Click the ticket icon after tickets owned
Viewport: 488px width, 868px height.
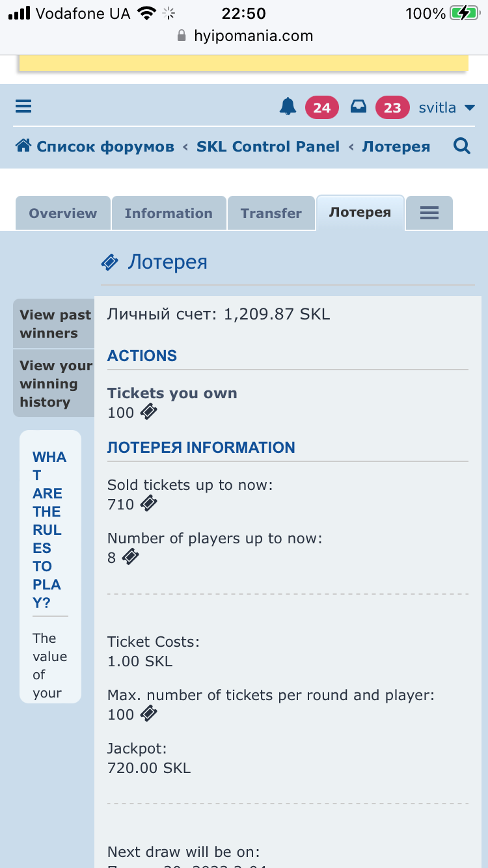pyautogui.click(x=149, y=412)
